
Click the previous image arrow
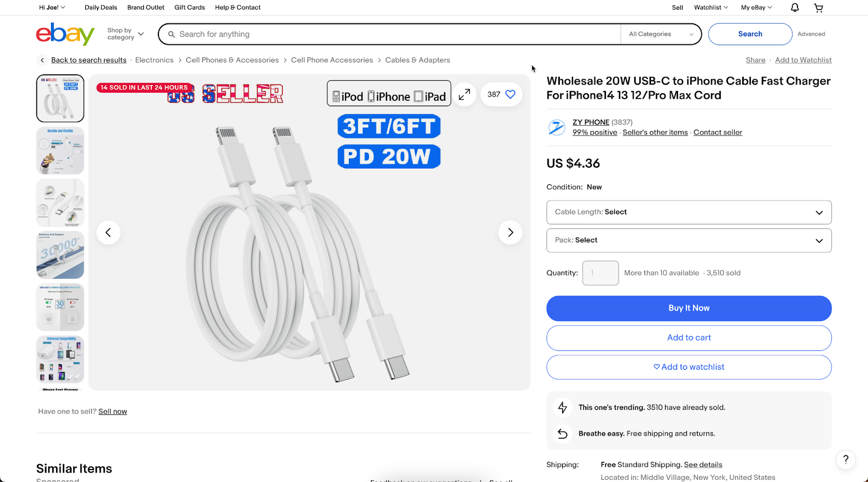point(108,232)
